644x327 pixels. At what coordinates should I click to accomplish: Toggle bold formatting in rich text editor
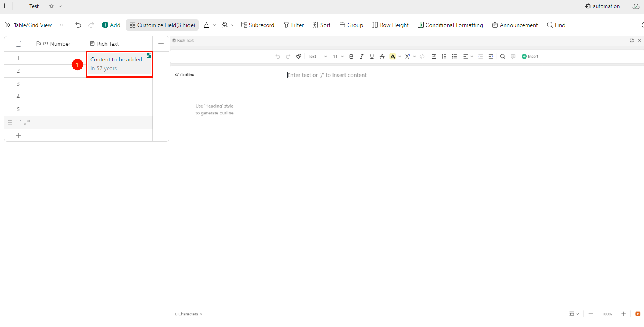click(351, 57)
